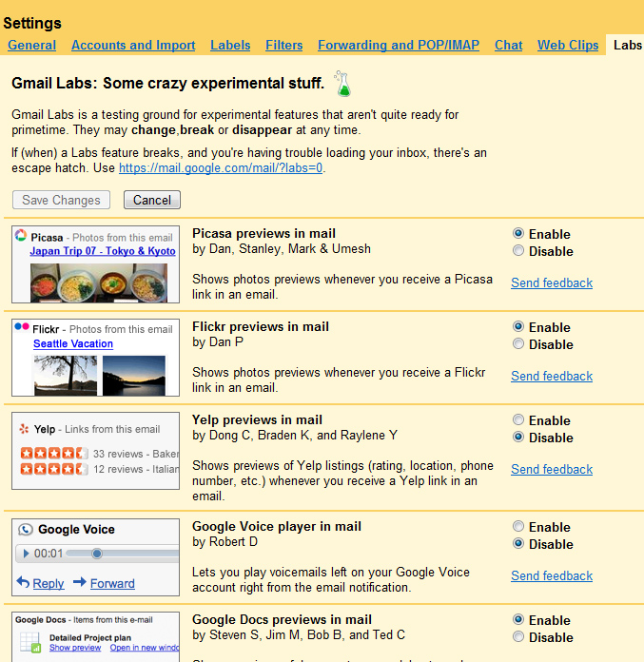Send feedback for Yelp previews
644x662 pixels.
pyautogui.click(x=552, y=470)
